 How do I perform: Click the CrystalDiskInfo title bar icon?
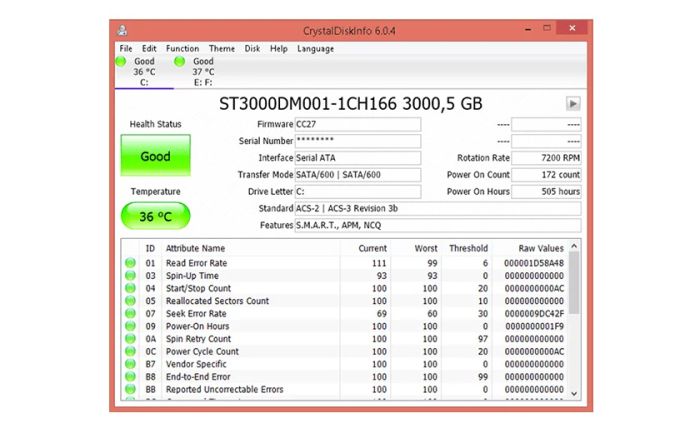tap(122, 30)
